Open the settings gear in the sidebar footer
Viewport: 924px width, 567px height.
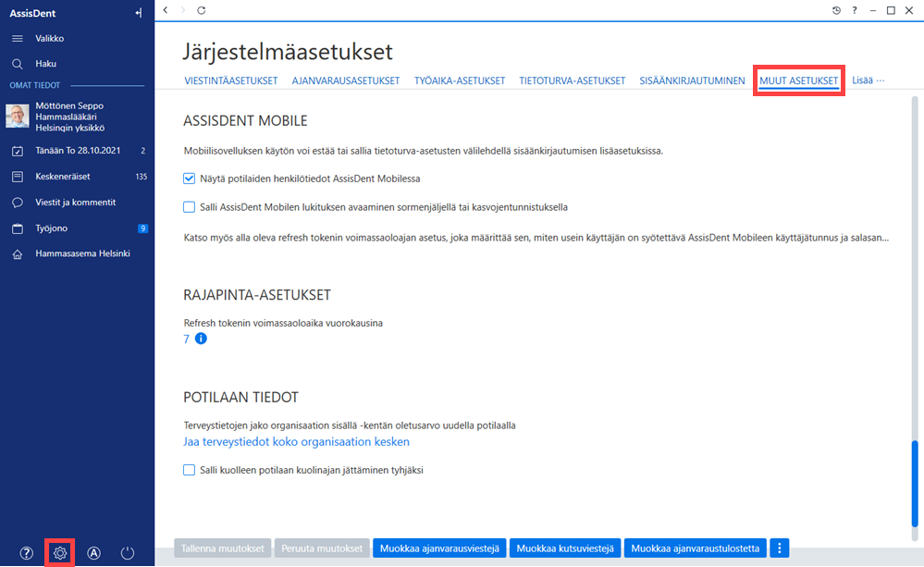(60, 553)
